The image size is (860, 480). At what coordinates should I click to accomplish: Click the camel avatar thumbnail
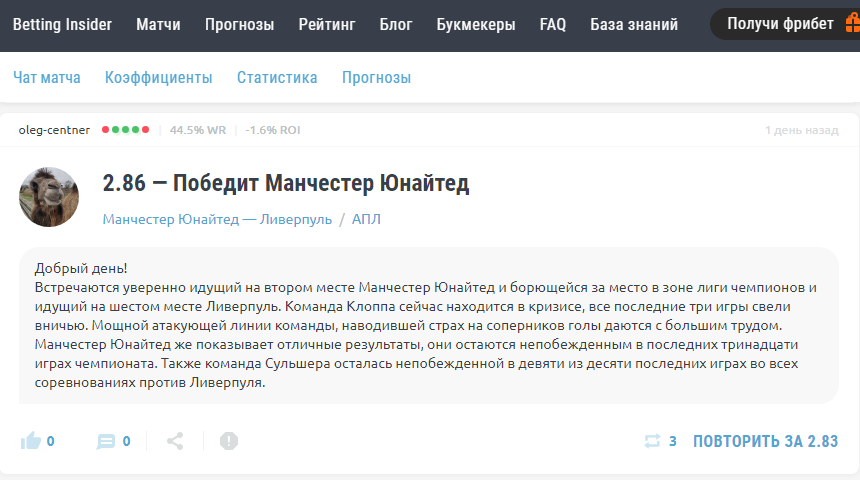click(49, 197)
